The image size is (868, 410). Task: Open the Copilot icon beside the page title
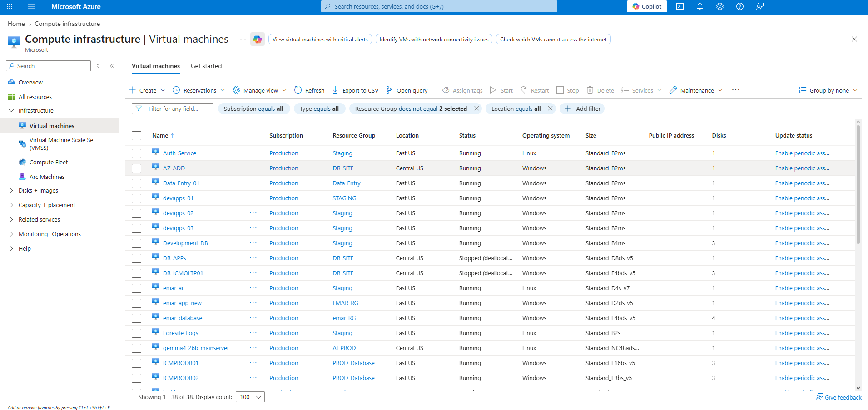coord(258,40)
